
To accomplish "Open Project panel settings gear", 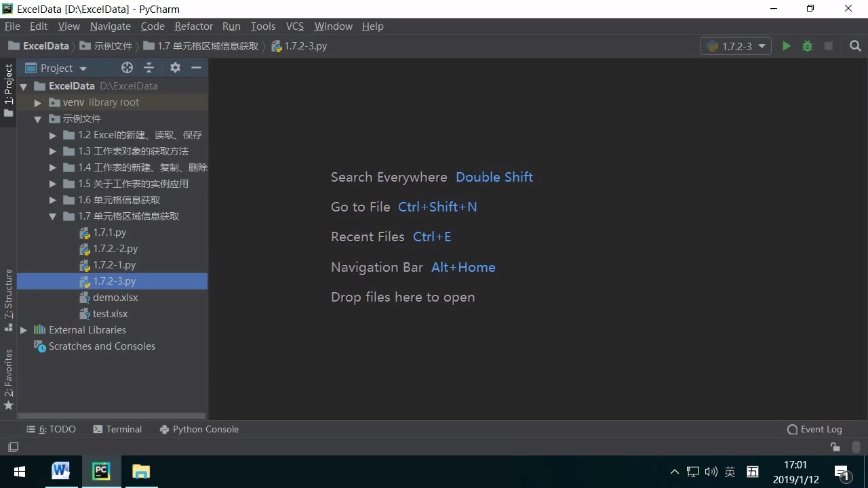I will coord(174,68).
